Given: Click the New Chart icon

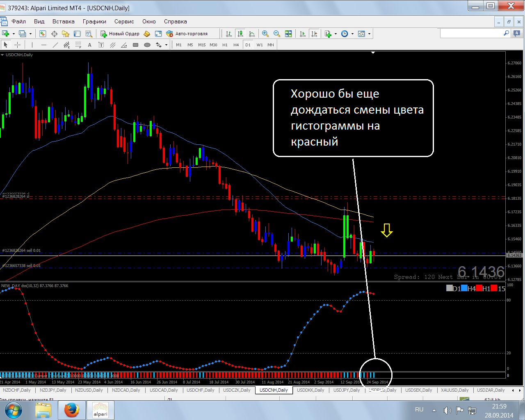Looking at the screenshot, I should click(x=5, y=34).
